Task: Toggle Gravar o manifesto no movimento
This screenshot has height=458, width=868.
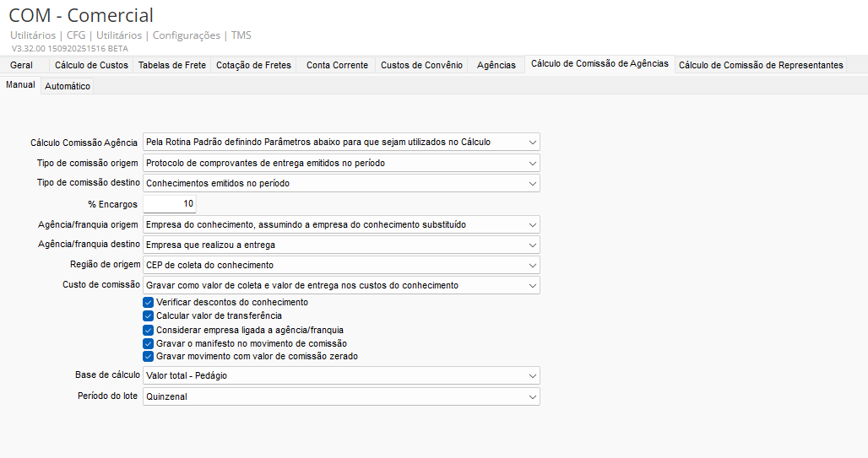Action: [x=149, y=343]
